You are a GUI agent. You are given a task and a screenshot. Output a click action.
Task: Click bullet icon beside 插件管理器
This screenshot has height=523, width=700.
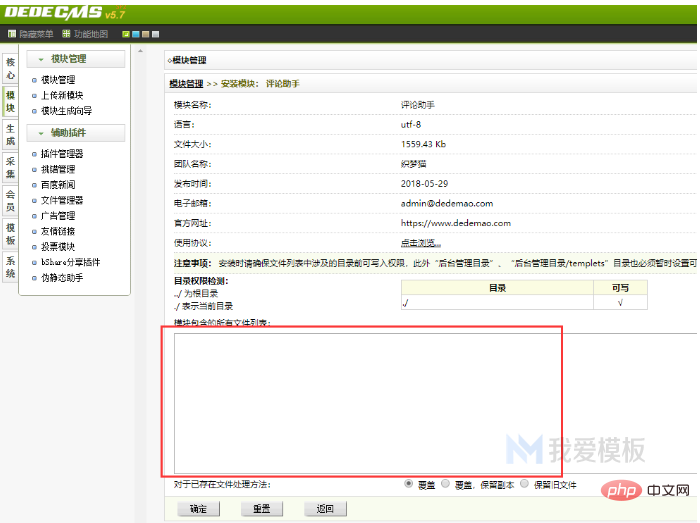[x=34, y=154]
